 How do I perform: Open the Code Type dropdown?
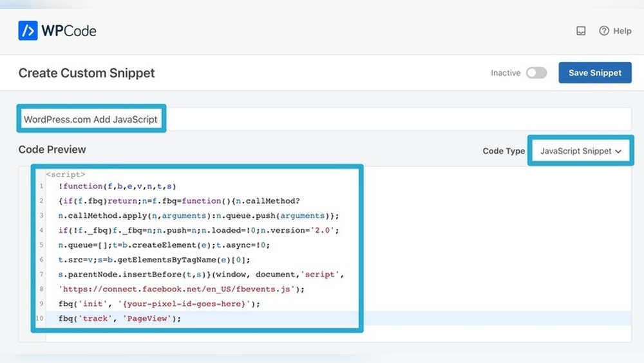[x=581, y=151]
